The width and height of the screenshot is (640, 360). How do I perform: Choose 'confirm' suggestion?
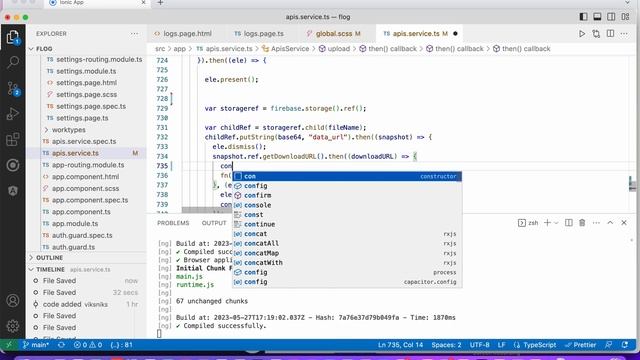click(347, 196)
